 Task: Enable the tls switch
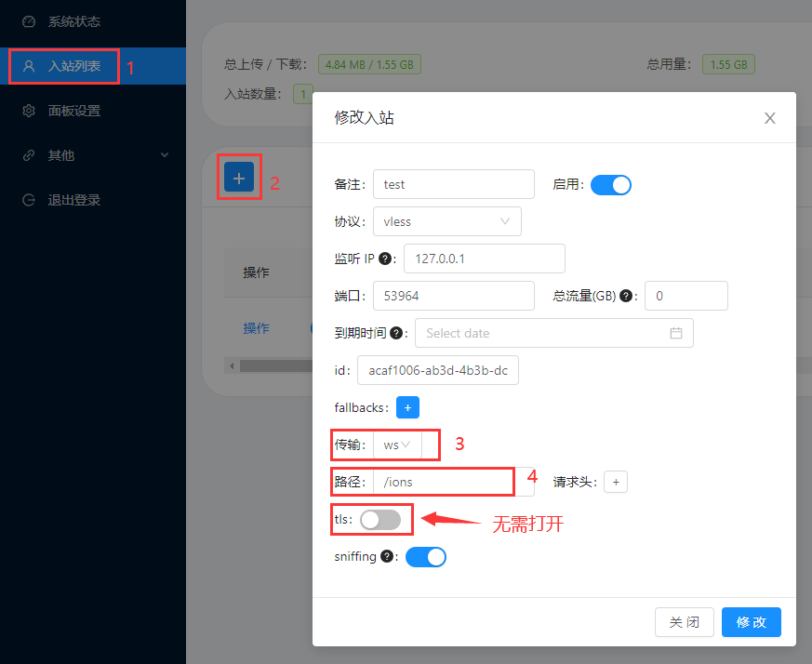coord(380,520)
